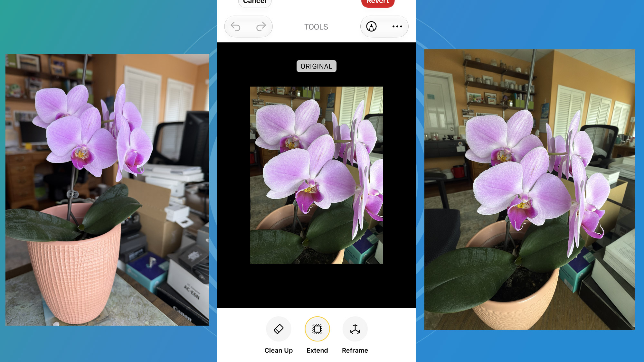Click the ORIGINAL badge label
This screenshot has width=644, height=362.
316,66
